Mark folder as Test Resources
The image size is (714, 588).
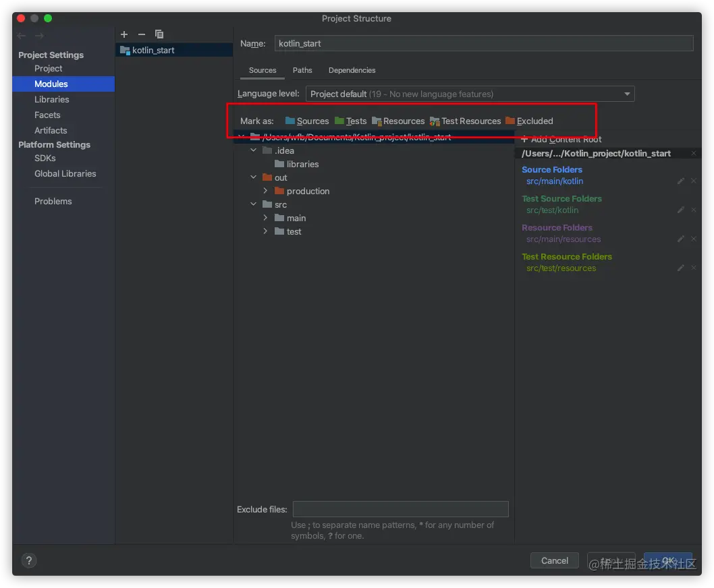click(466, 121)
